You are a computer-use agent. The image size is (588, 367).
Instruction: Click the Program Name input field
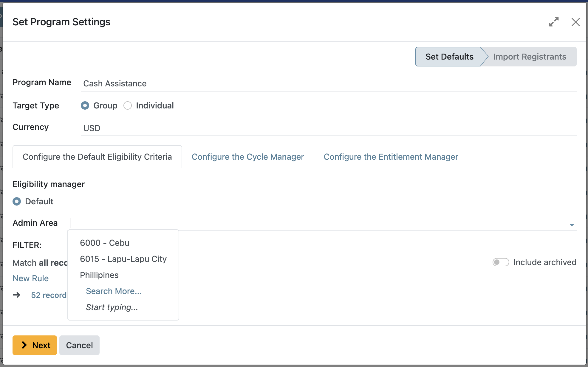(209, 84)
